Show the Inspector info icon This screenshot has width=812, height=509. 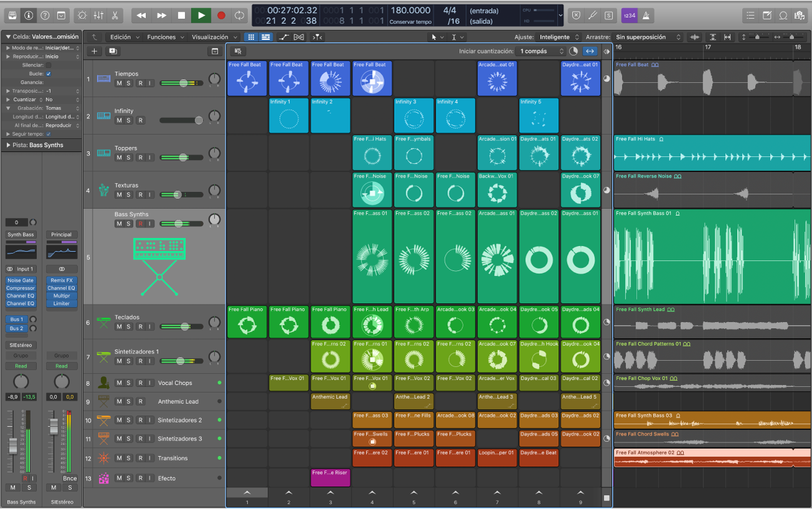(x=29, y=15)
